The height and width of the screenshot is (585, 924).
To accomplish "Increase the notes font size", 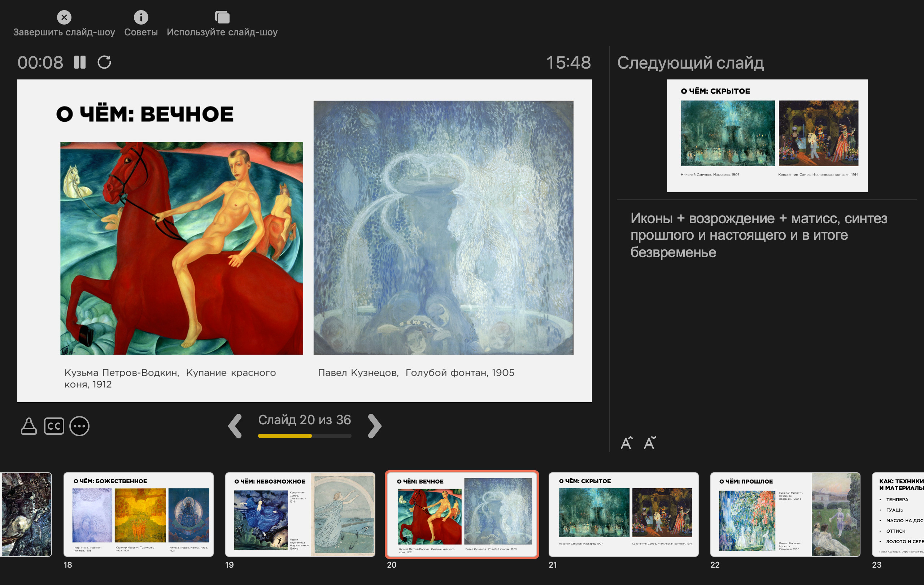I will coord(627,443).
